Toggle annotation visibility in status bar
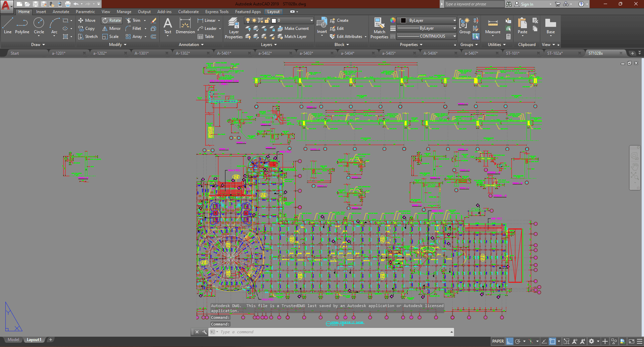 point(575,341)
